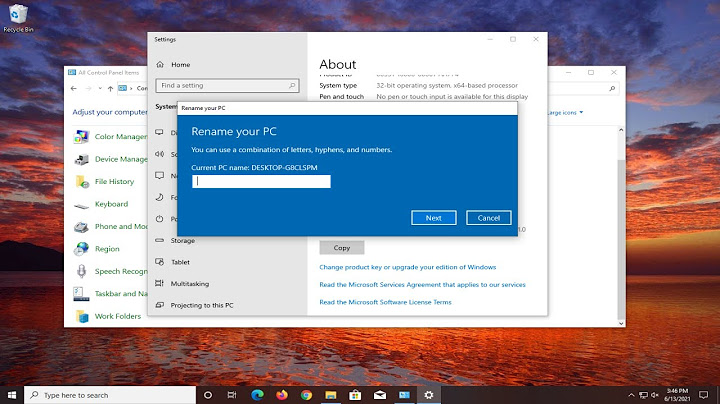The width and height of the screenshot is (720, 404).
Task: Click Next in Rename your PC dialog
Action: click(x=433, y=218)
